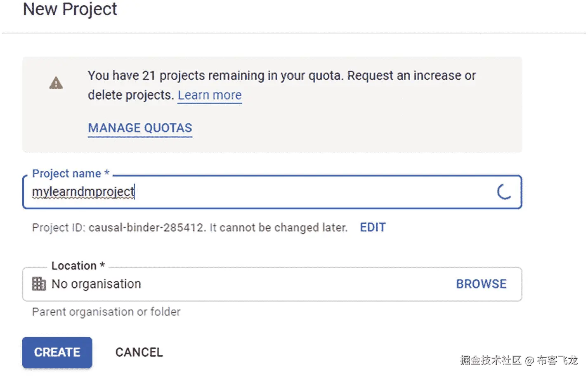Click the Project name label
Viewport: 588px width, 376px height.
tap(71, 174)
